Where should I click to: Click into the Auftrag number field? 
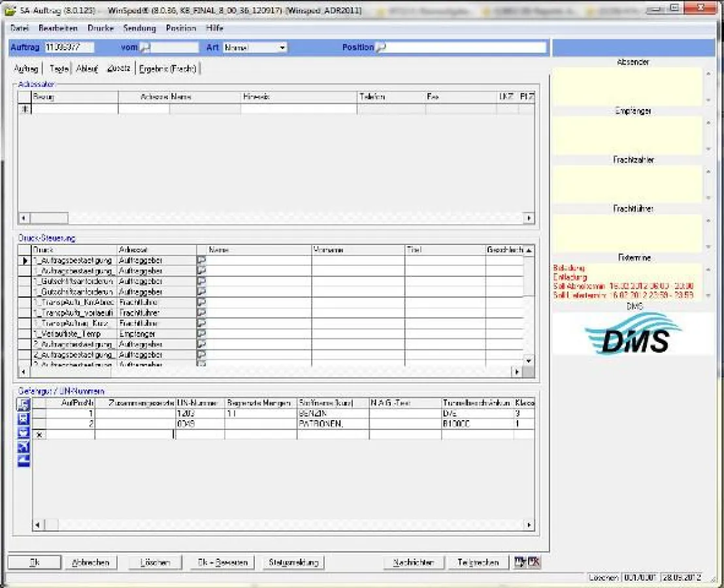(x=69, y=48)
